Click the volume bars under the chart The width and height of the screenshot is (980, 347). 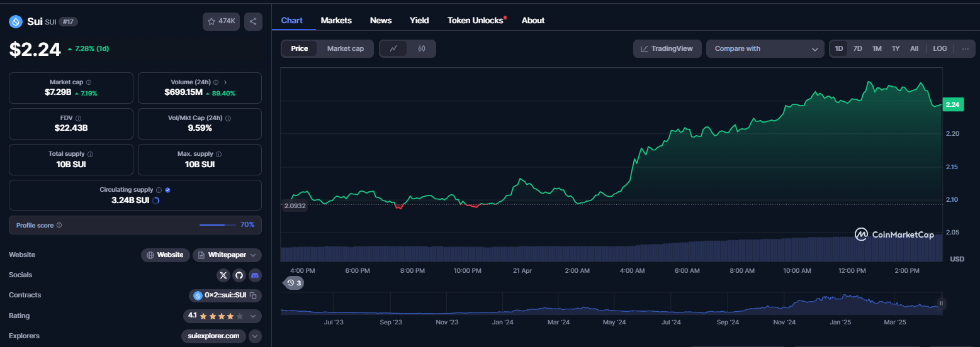click(612, 248)
